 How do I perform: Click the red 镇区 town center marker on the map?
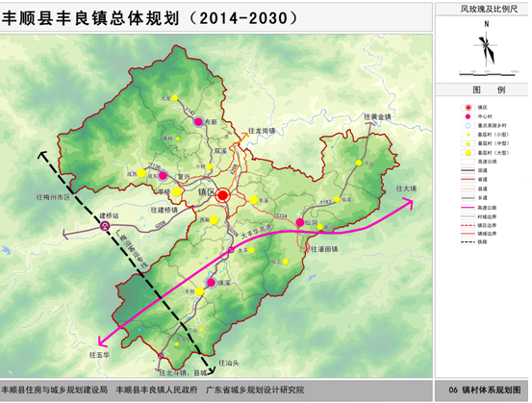(222, 195)
